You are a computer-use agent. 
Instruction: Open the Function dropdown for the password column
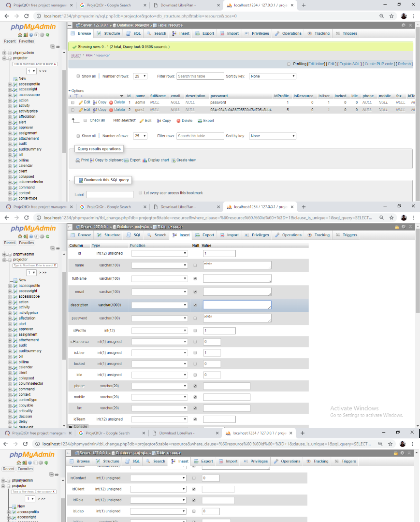coord(159,318)
